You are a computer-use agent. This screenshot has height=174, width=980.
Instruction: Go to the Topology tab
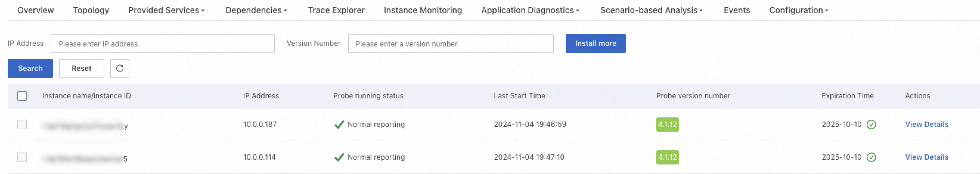point(91,10)
